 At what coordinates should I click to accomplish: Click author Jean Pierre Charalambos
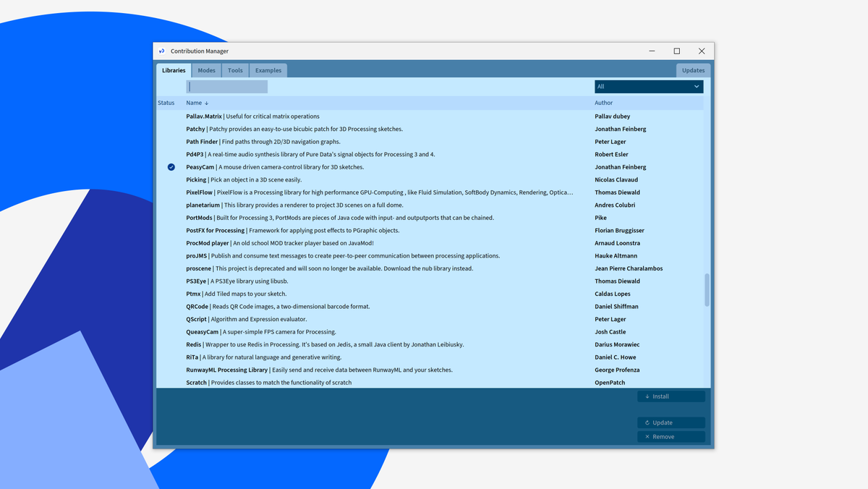(629, 268)
